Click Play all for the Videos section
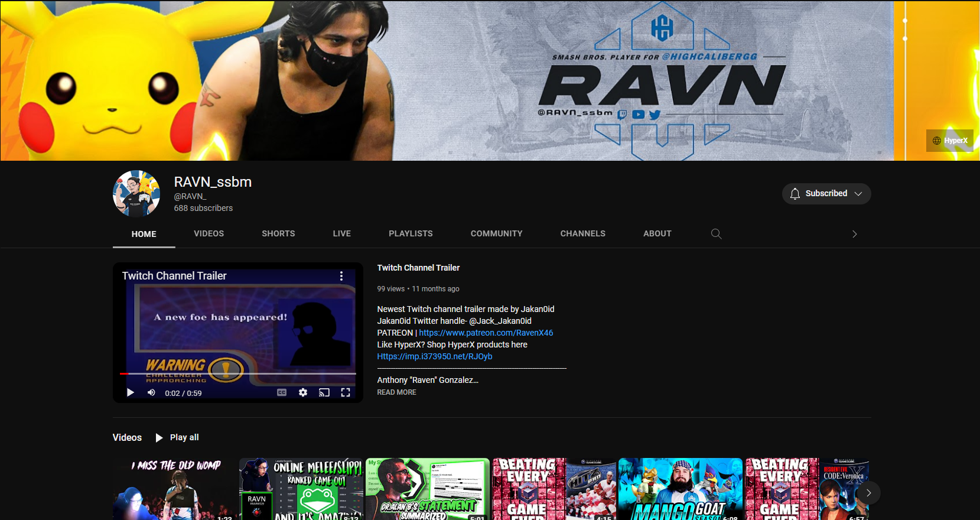Viewport: 980px width, 520px height. coord(177,437)
